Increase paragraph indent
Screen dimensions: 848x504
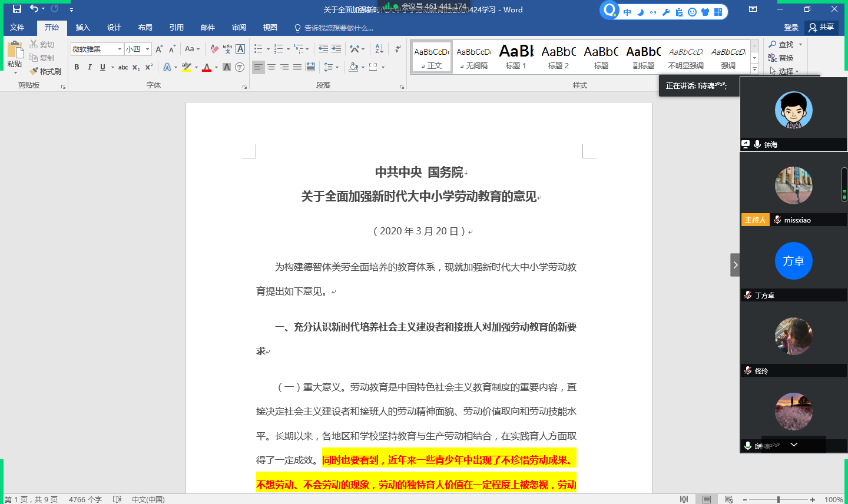[336, 49]
